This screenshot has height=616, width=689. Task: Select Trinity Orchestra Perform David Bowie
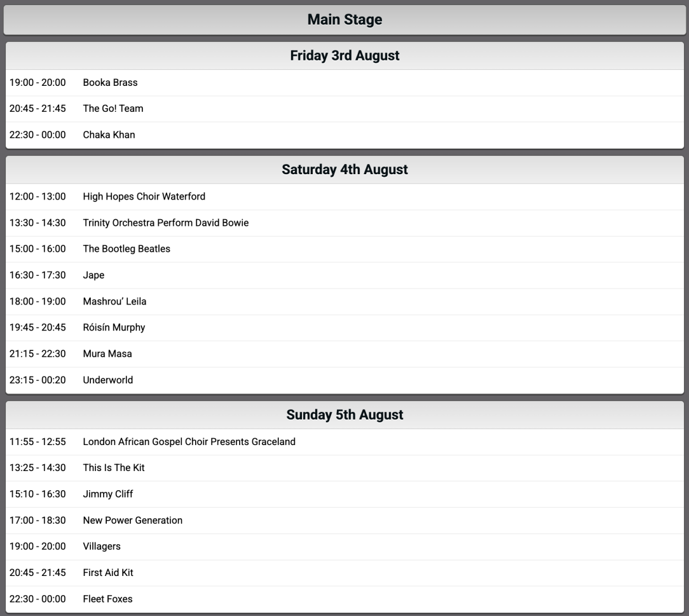coord(344,222)
